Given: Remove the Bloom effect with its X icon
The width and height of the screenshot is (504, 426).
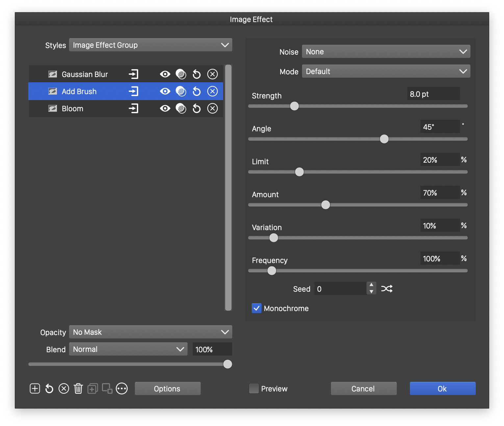Looking at the screenshot, I should pos(213,108).
